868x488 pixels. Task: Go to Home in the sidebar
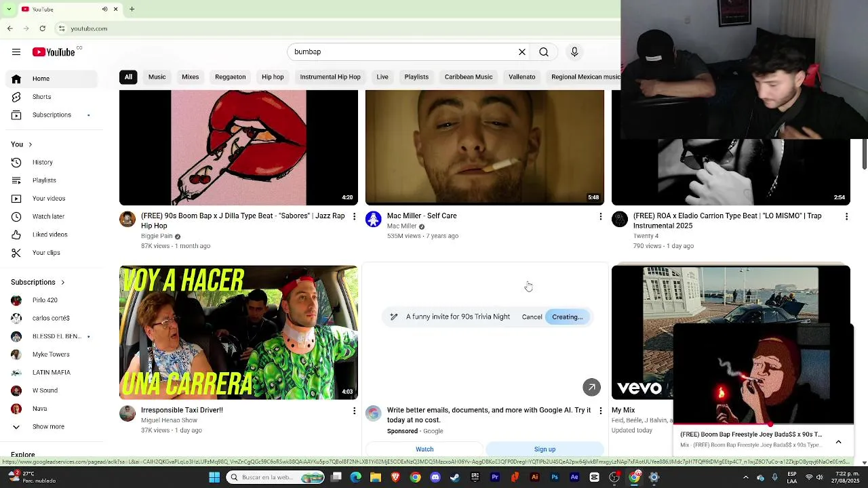point(52,79)
